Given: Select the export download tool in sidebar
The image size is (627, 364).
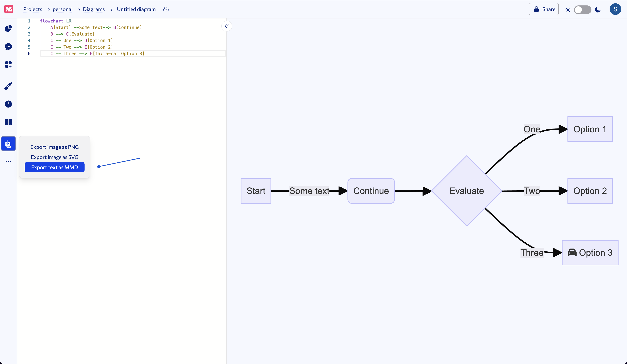Looking at the screenshot, I should point(8,143).
